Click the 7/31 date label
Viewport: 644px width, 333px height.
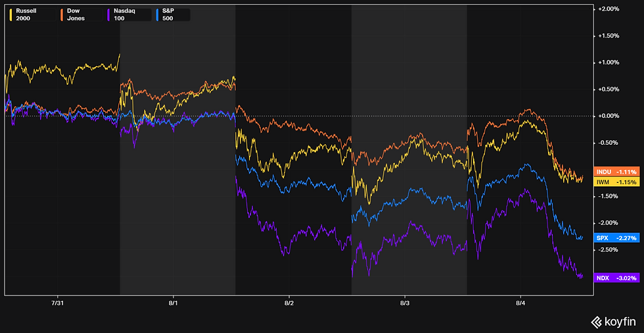[58, 303]
